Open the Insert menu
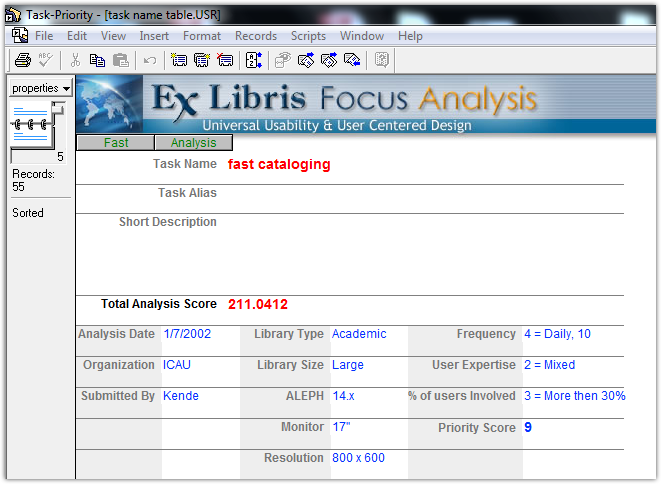 [154, 36]
